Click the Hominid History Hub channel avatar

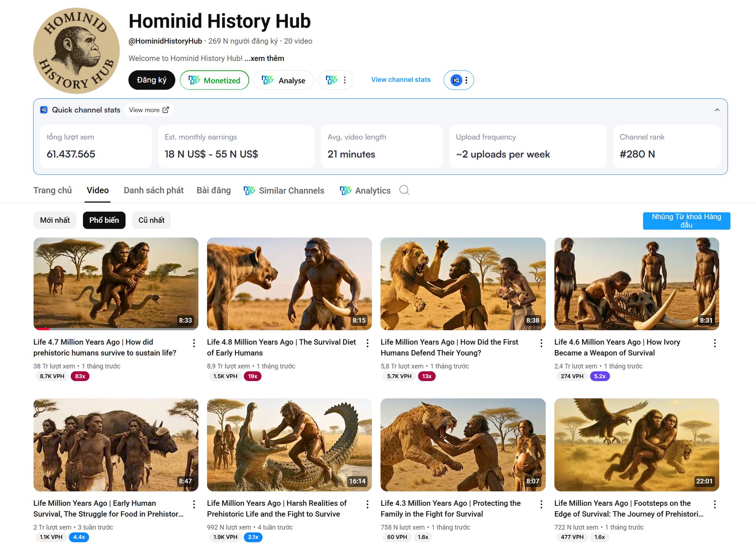pos(76,51)
